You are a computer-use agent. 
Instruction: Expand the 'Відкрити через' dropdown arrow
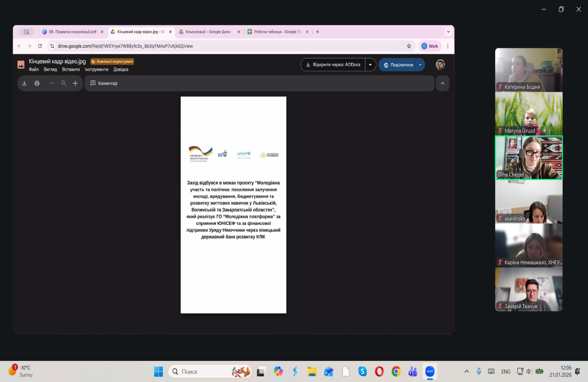pyautogui.click(x=370, y=65)
